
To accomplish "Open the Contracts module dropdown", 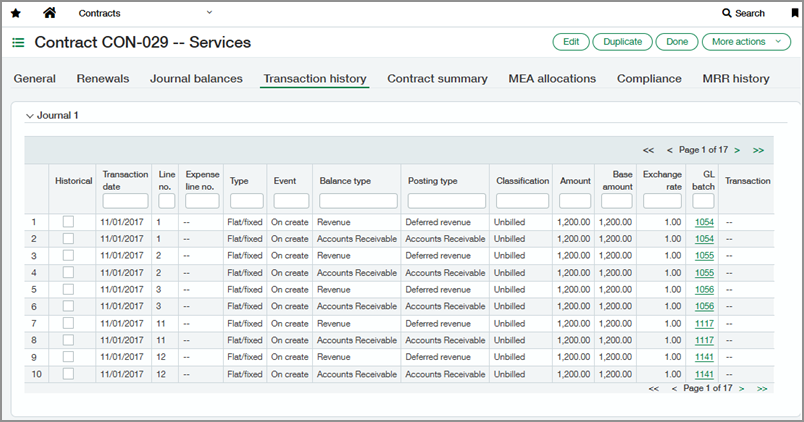I will pyautogui.click(x=209, y=13).
